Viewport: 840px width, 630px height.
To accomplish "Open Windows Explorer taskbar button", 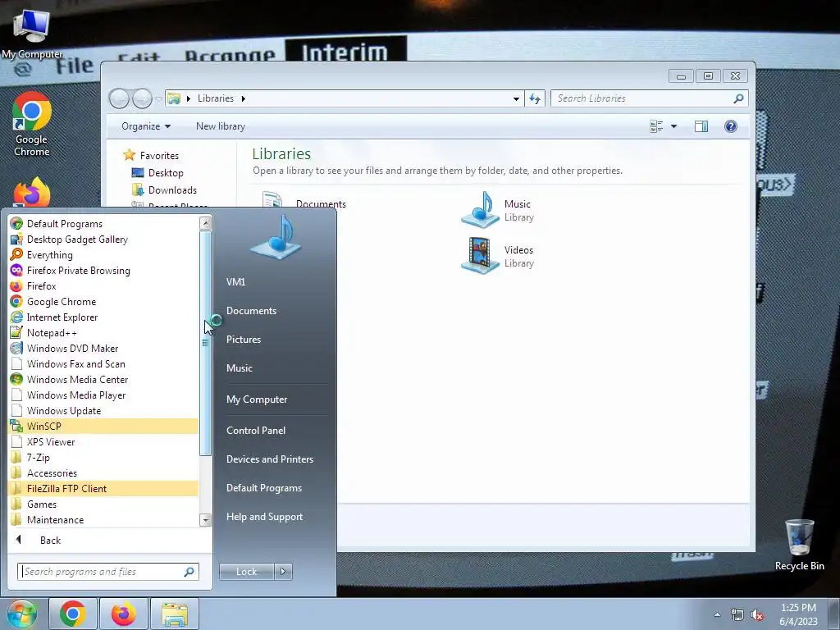I will point(175,614).
